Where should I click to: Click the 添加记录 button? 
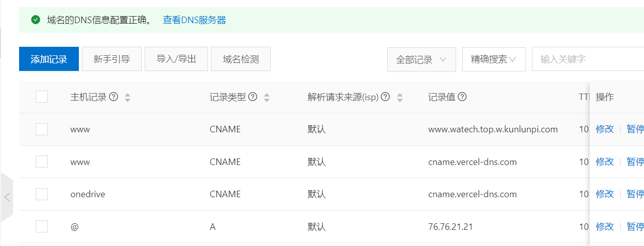pyautogui.click(x=49, y=59)
